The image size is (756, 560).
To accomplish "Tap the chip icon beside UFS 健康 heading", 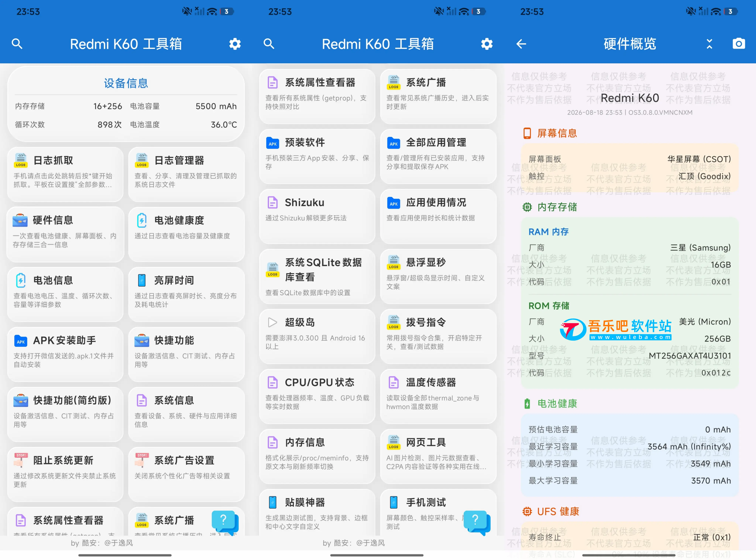I will 527,511.
